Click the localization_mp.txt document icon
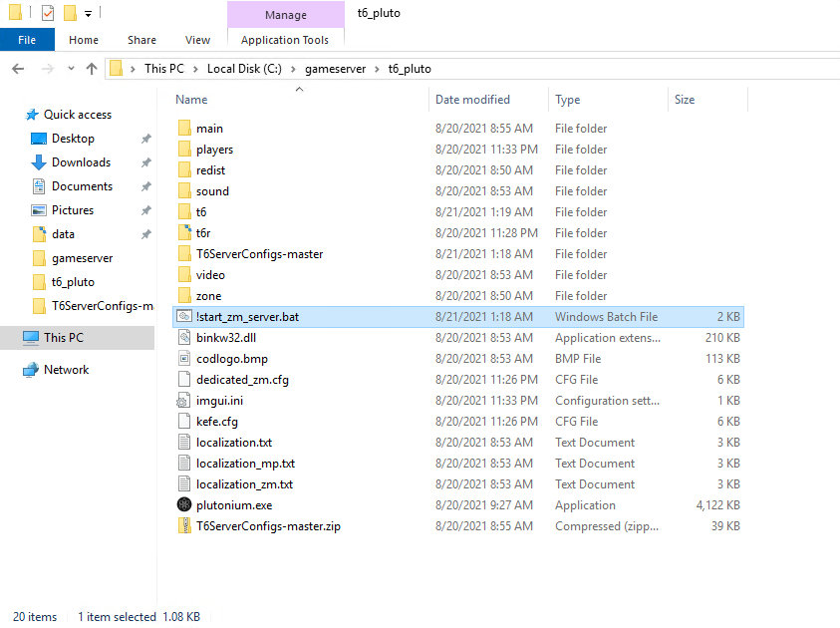840x628 pixels. (x=183, y=463)
